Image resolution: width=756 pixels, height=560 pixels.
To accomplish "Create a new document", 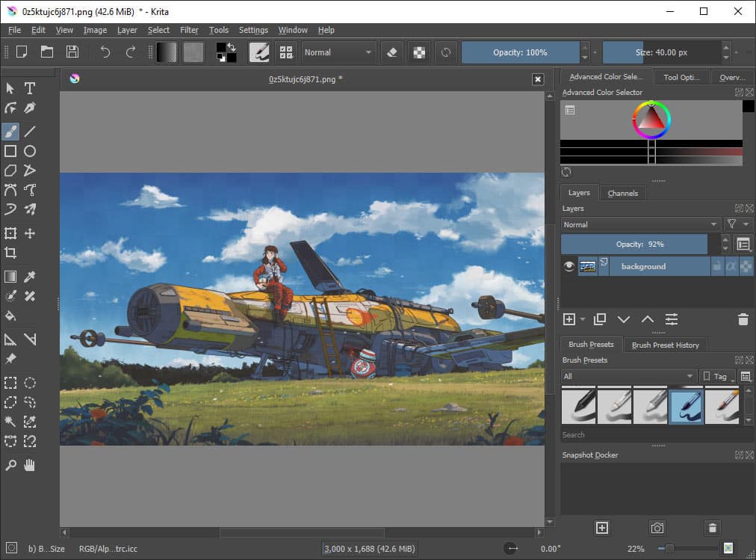I will pos(22,52).
